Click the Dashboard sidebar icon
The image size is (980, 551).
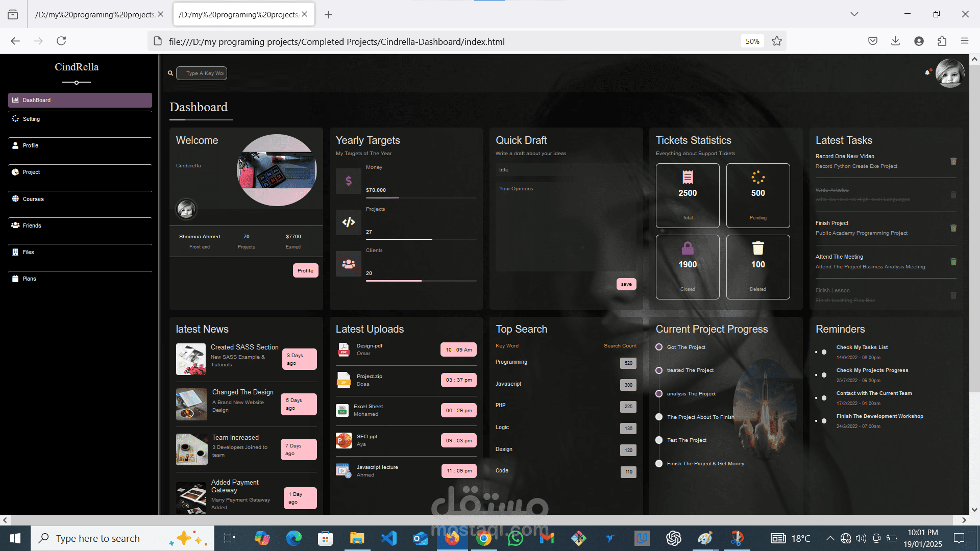tap(15, 99)
